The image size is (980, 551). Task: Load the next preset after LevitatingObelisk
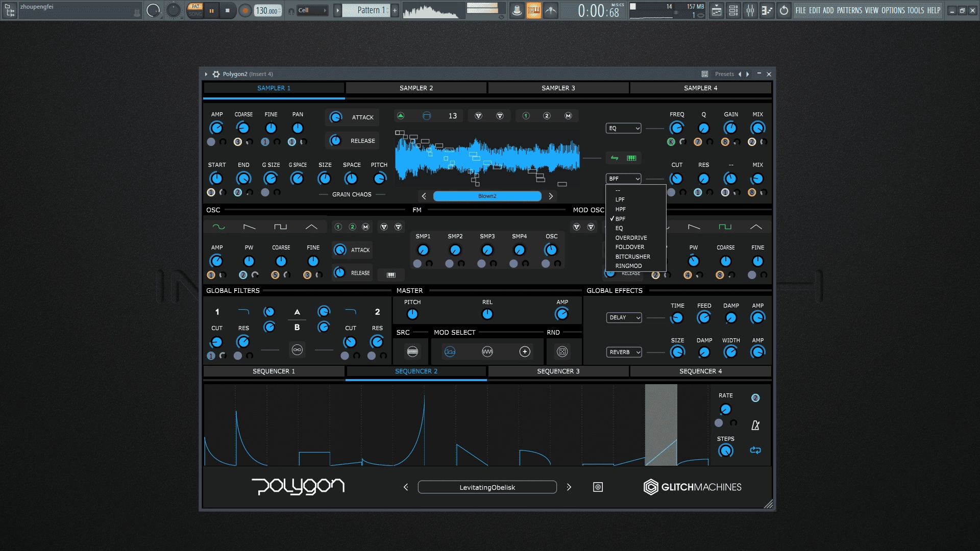pos(569,487)
